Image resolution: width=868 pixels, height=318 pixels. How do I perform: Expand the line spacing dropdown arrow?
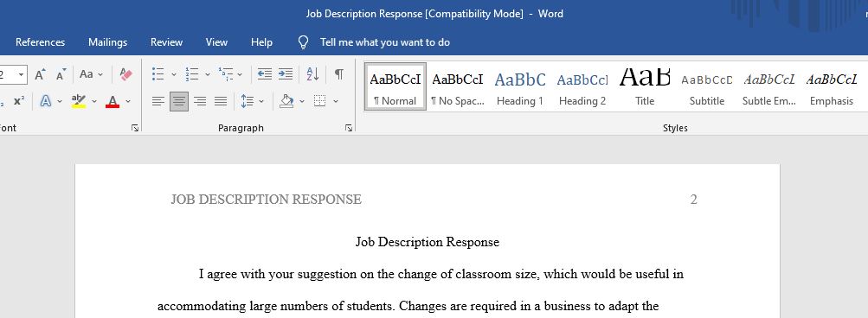261,101
